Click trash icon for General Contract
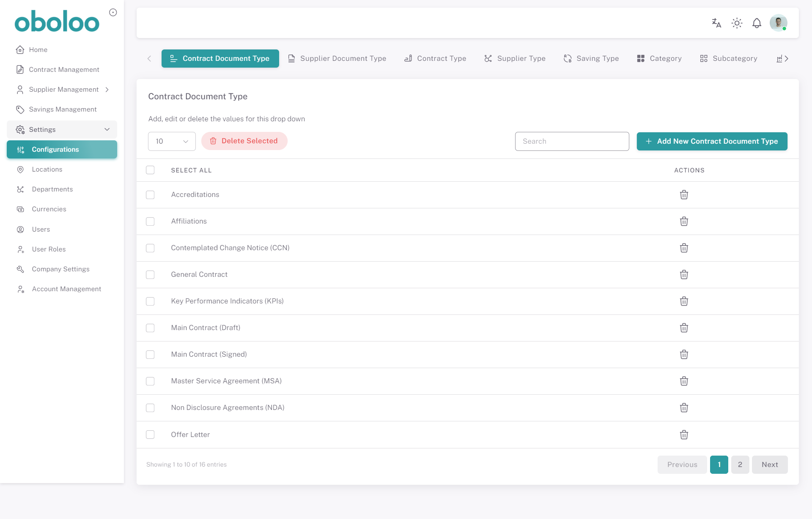The height and width of the screenshot is (519, 812). click(684, 275)
